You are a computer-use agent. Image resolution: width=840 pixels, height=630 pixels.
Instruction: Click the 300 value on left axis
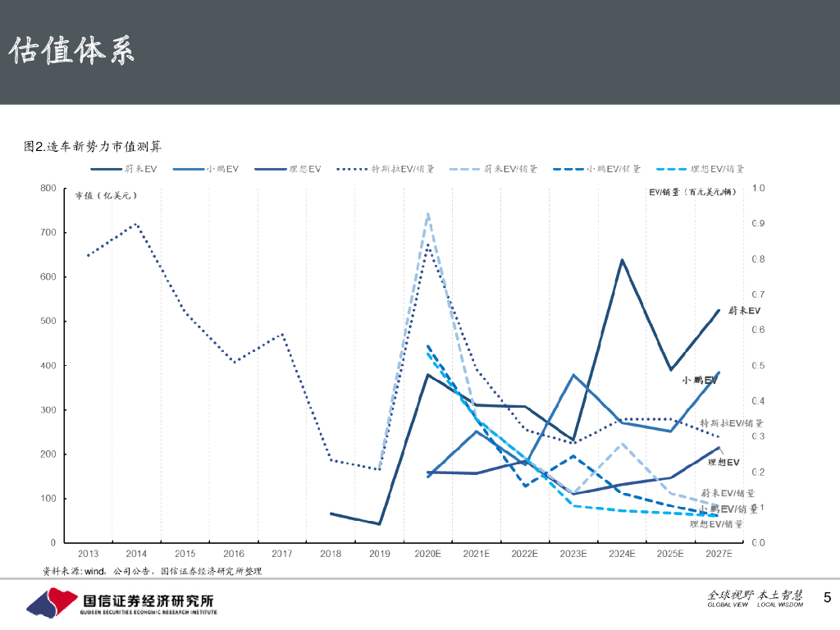click(x=48, y=410)
